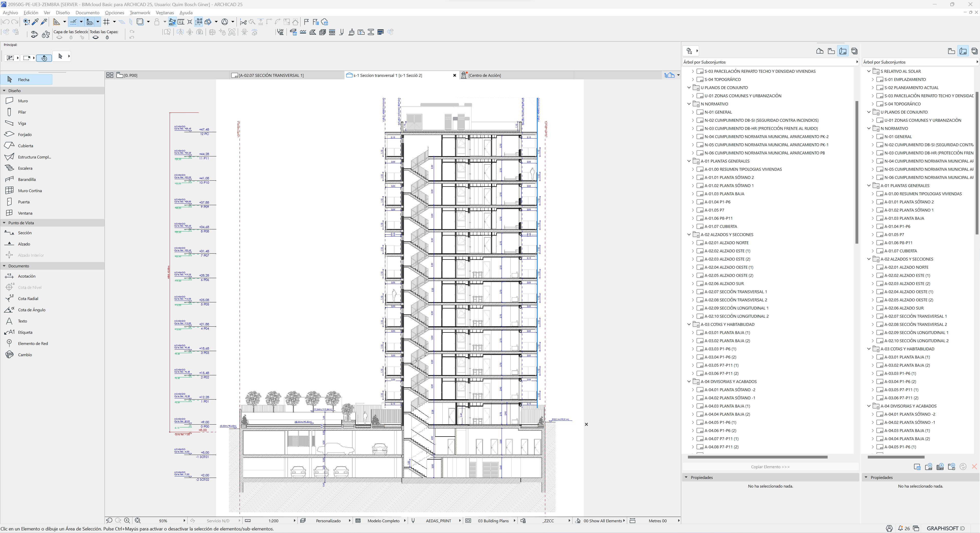Click the eyedropper pick-up parameters icon

coord(35,22)
